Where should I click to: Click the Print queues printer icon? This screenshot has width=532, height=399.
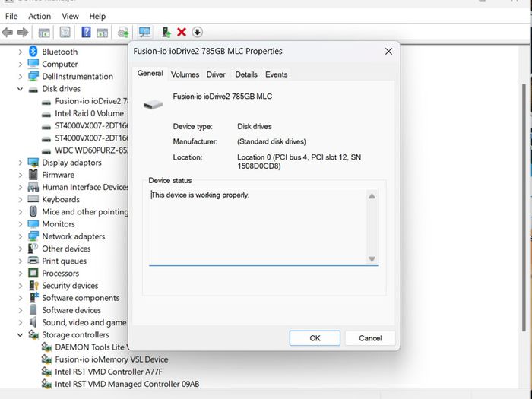pyautogui.click(x=33, y=261)
